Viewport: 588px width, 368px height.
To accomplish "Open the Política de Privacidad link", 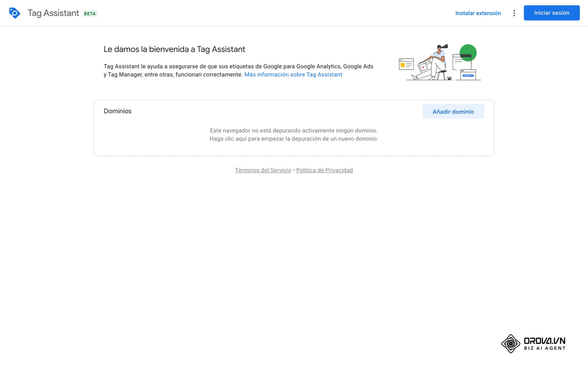I will pyautogui.click(x=325, y=170).
